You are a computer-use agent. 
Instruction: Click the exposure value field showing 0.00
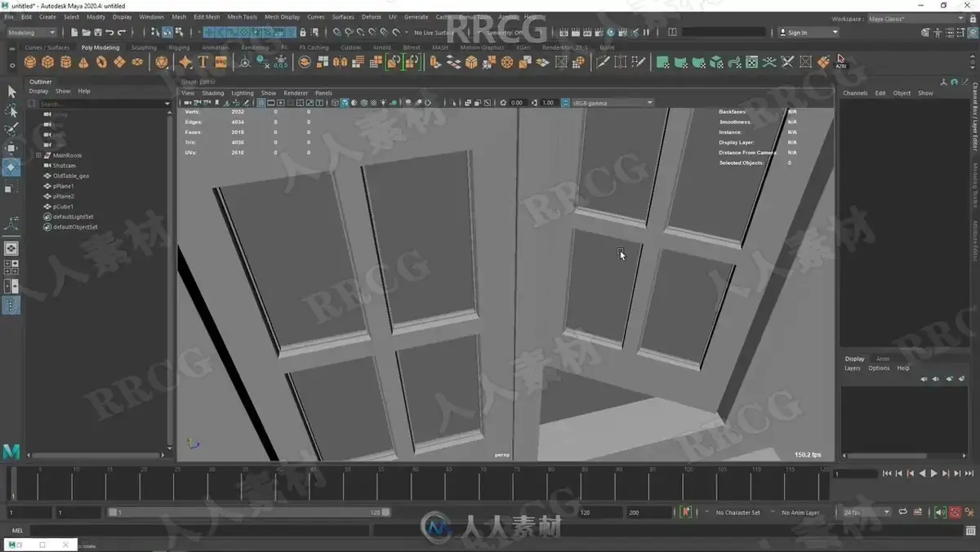click(x=517, y=103)
